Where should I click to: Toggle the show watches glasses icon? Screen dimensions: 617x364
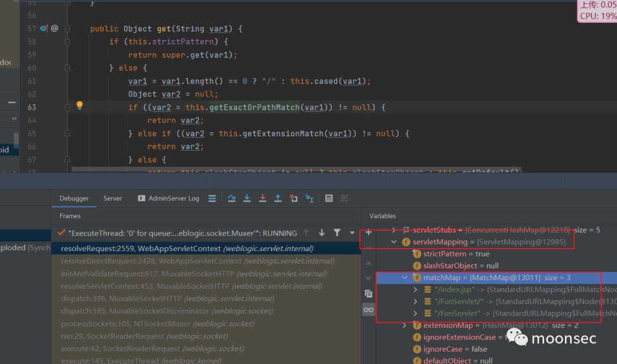coord(368,310)
